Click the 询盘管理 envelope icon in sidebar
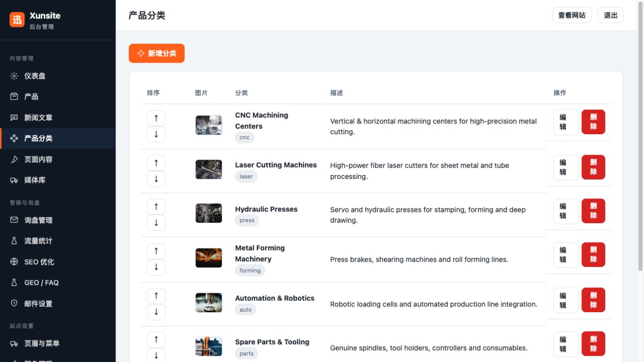644x362 pixels. pyautogui.click(x=14, y=220)
